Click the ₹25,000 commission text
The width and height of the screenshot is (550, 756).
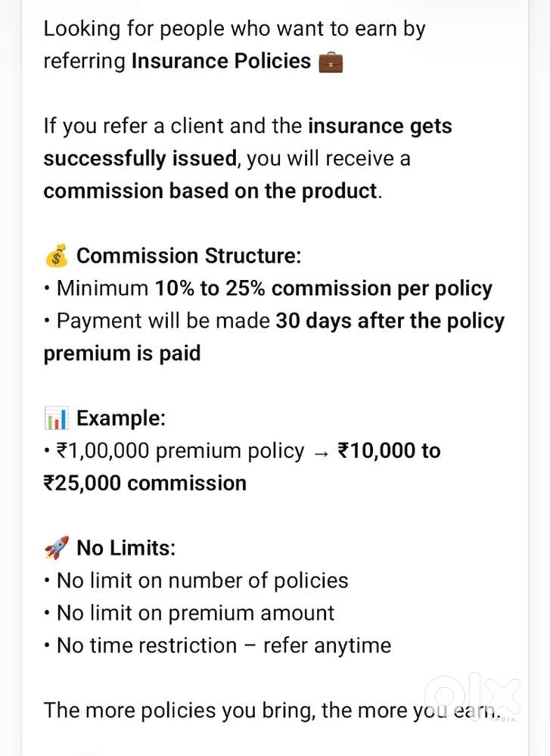[x=144, y=484]
